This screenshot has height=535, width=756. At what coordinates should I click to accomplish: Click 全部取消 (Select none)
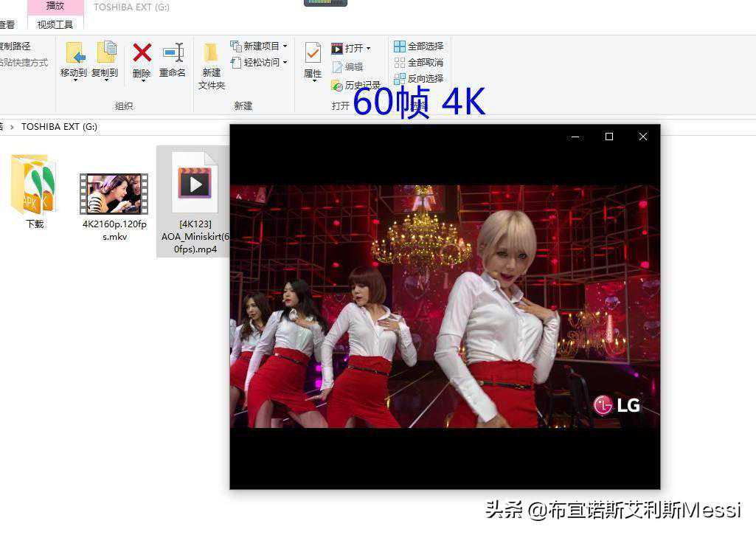click(419, 63)
